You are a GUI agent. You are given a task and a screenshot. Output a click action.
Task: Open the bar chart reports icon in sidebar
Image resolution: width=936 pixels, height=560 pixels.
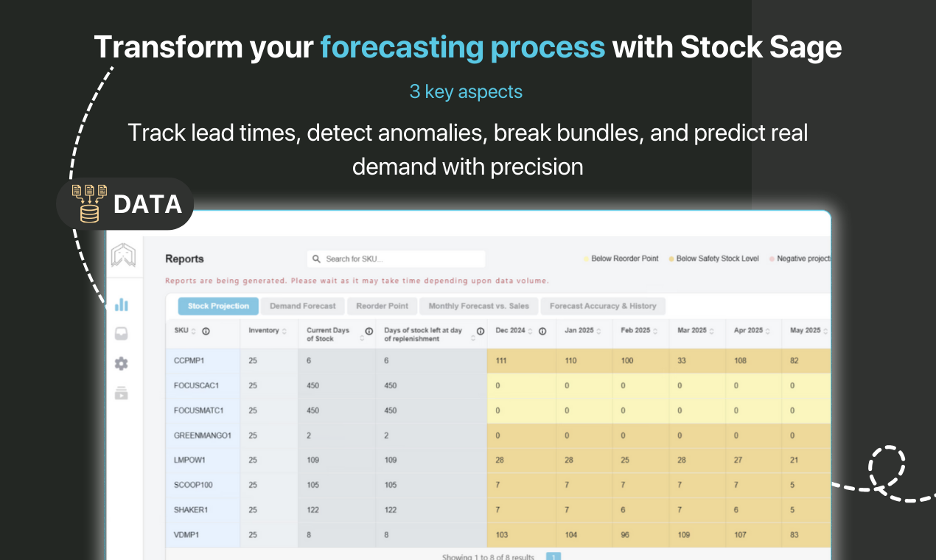pos(122,304)
